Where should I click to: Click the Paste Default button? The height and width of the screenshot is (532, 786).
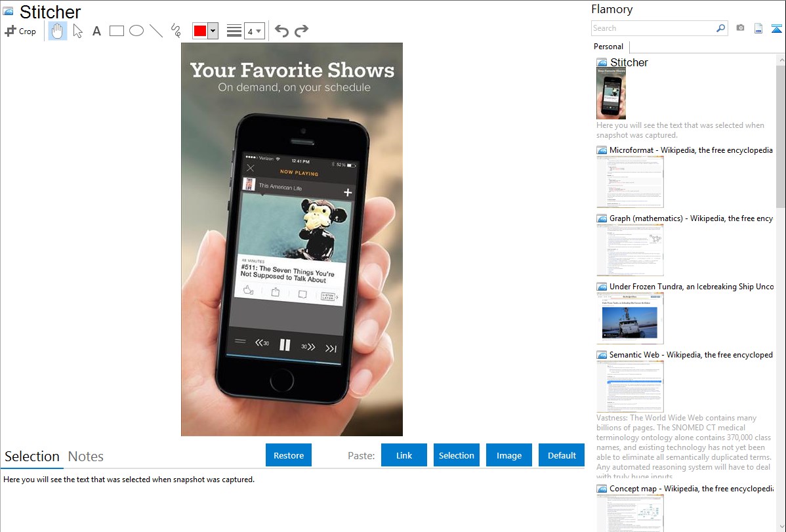pyautogui.click(x=562, y=455)
